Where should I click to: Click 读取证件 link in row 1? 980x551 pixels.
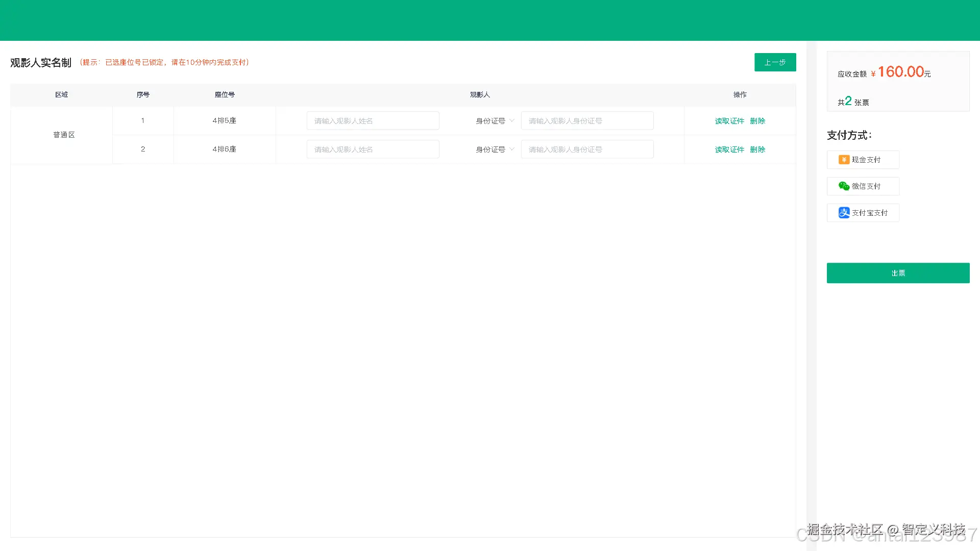[x=729, y=121]
